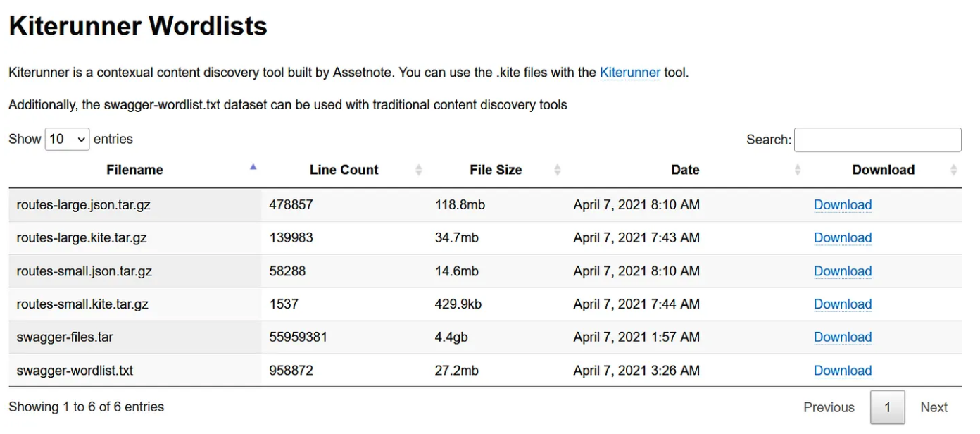The image size is (980, 434).
Task: Click the Line Count header label
Action: [x=344, y=170]
